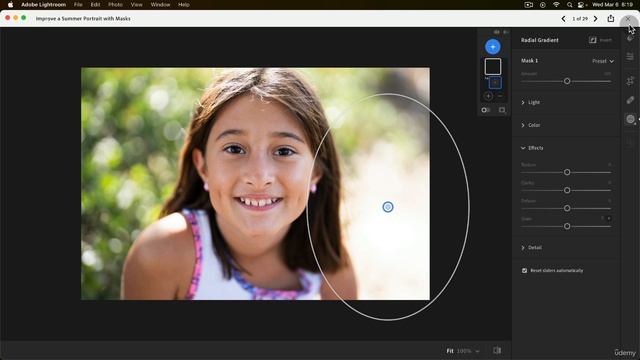The width and height of the screenshot is (640, 360).
Task: Click the Grain options stepper button
Action: click(x=609, y=219)
